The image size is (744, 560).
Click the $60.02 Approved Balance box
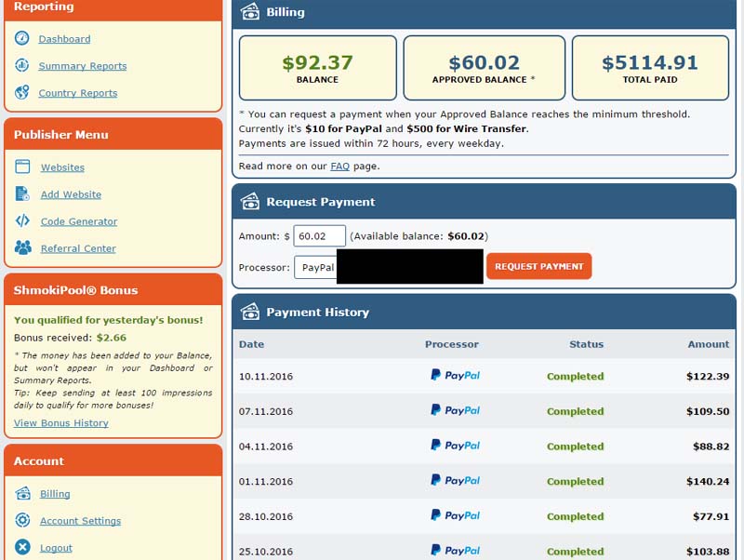tap(485, 68)
